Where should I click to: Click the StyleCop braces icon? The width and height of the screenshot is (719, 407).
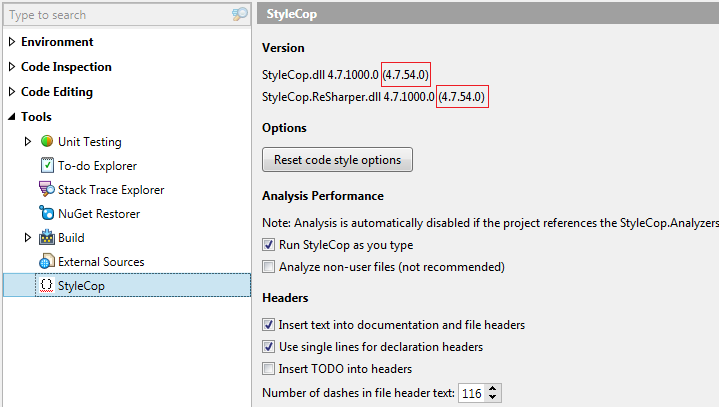pos(46,285)
